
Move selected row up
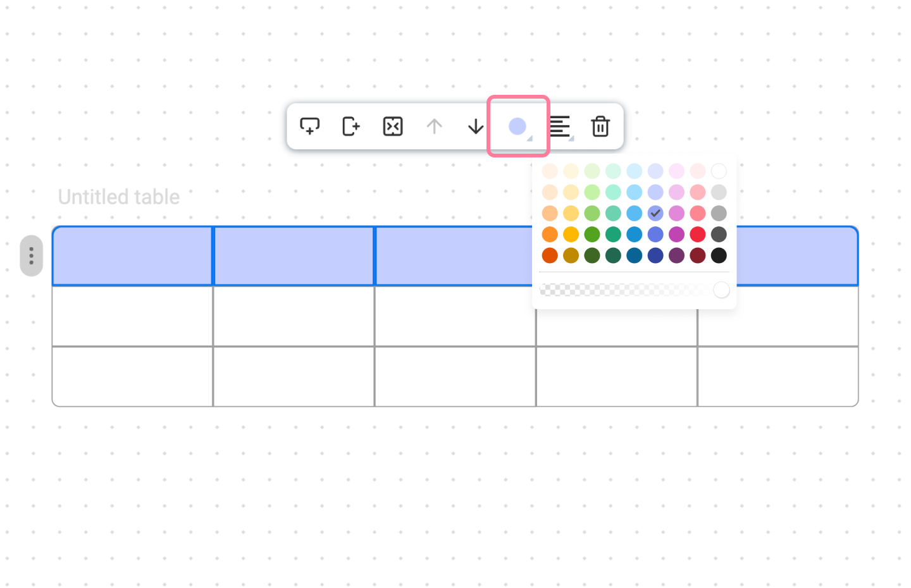tap(435, 126)
